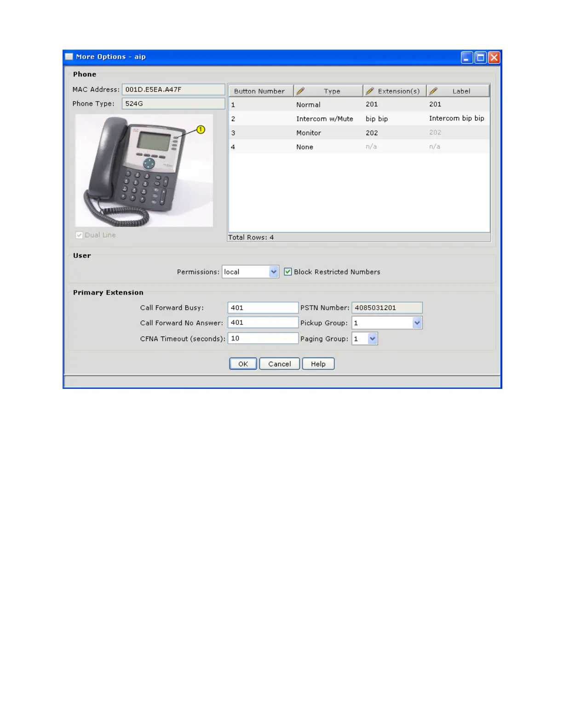563x728 pixels.
Task: Sort by the Button Number column header
Action: (x=261, y=91)
